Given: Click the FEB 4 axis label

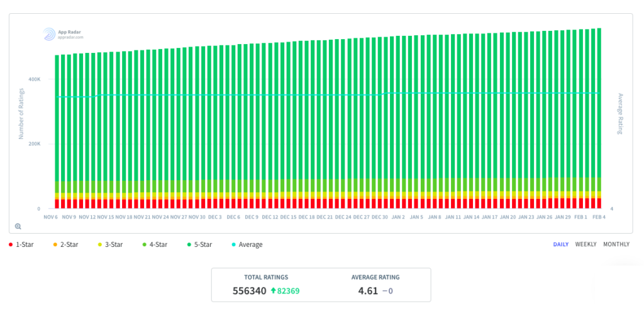Looking at the screenshot, I should [599, 217].
